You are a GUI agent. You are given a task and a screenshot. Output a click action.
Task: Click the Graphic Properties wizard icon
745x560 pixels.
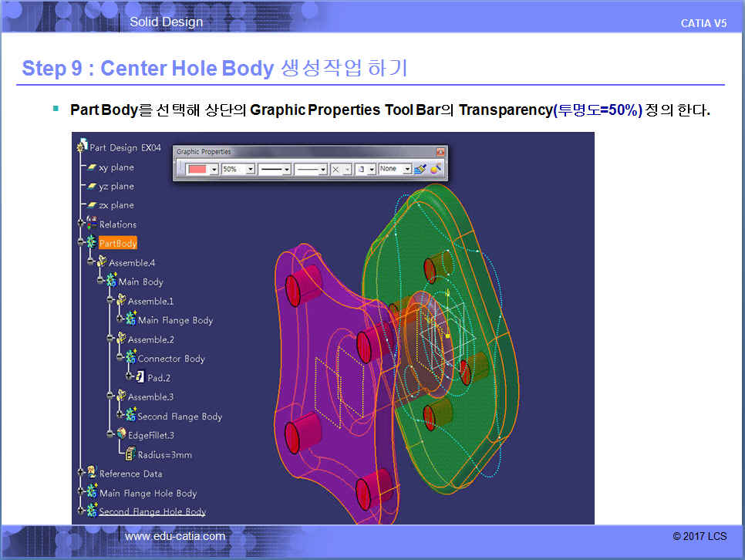tap(437, 169)
